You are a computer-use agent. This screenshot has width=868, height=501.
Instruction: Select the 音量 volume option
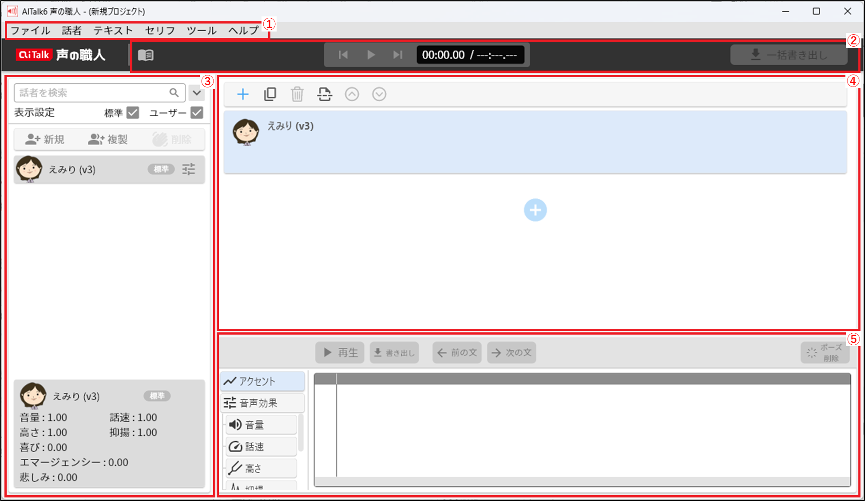tap(262, 425)
